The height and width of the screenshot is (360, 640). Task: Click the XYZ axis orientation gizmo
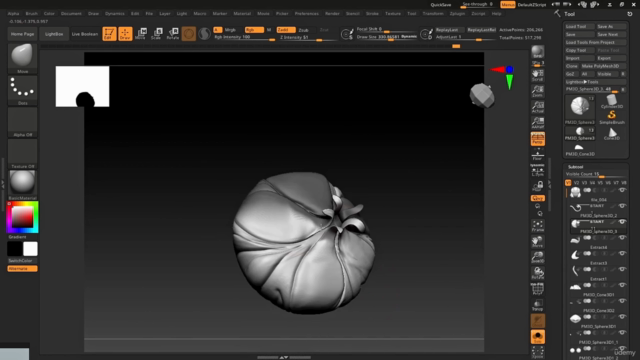click(505, 76)
